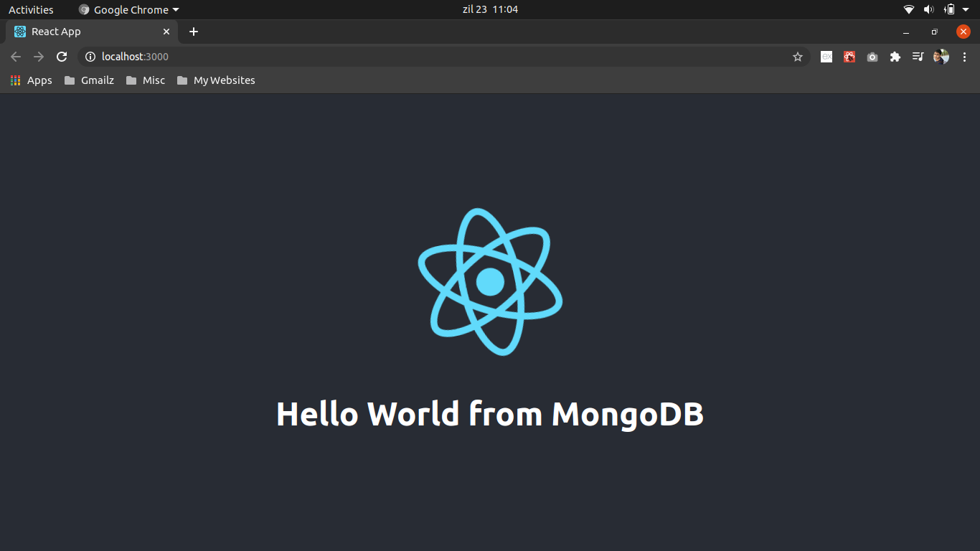Expand the system menu arrow in top bar
This screenshot has height=551, width=980.
point(966,9)
